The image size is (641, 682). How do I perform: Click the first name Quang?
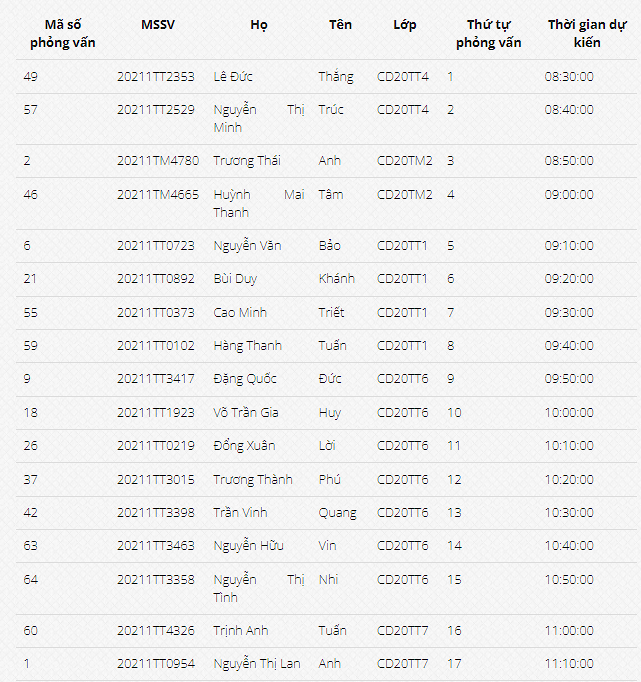(337, 513)
